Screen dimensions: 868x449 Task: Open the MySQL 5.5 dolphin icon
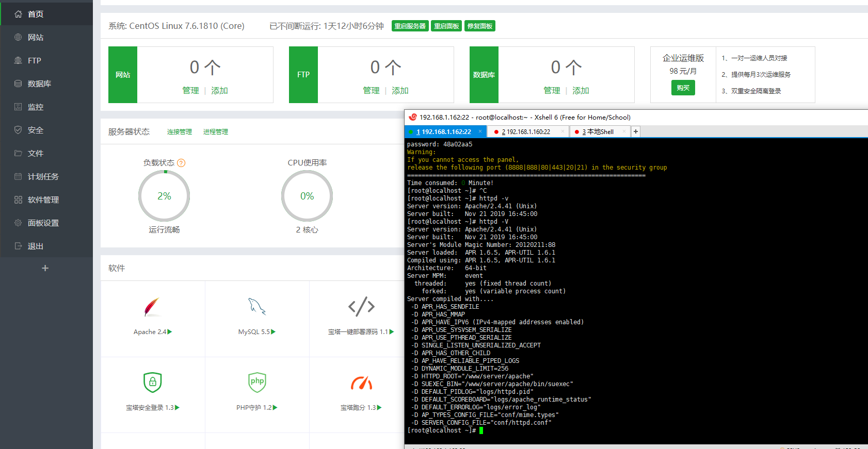256,306
